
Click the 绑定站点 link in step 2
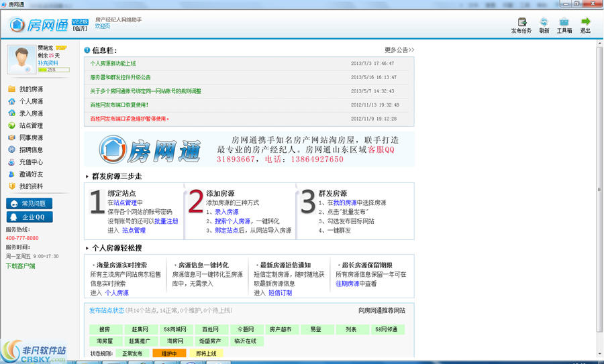[227, 231]
